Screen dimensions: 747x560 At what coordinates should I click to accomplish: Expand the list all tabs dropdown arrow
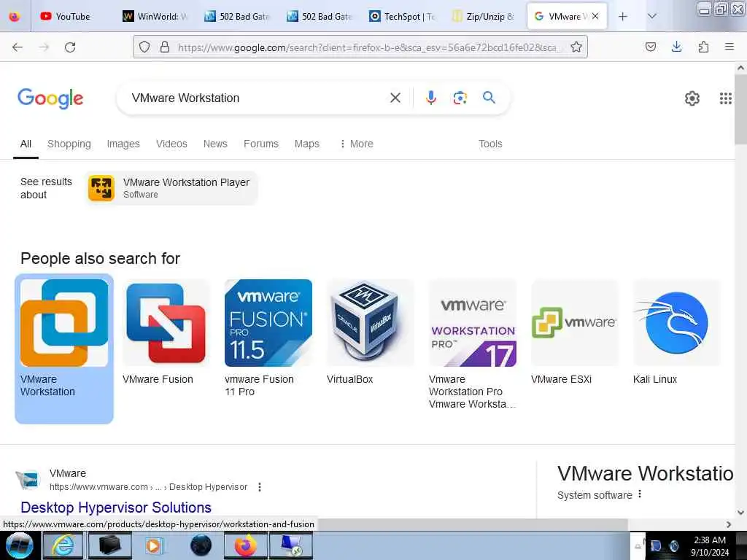652,17
